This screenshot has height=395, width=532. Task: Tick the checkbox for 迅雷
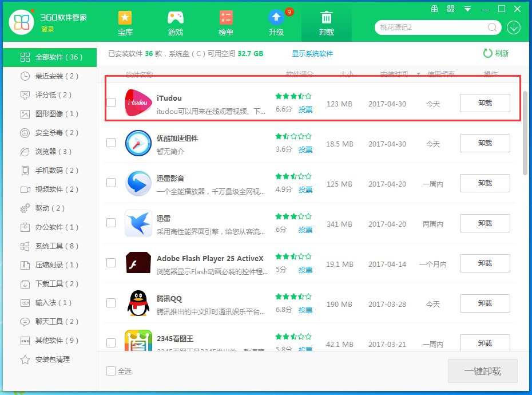111,223
